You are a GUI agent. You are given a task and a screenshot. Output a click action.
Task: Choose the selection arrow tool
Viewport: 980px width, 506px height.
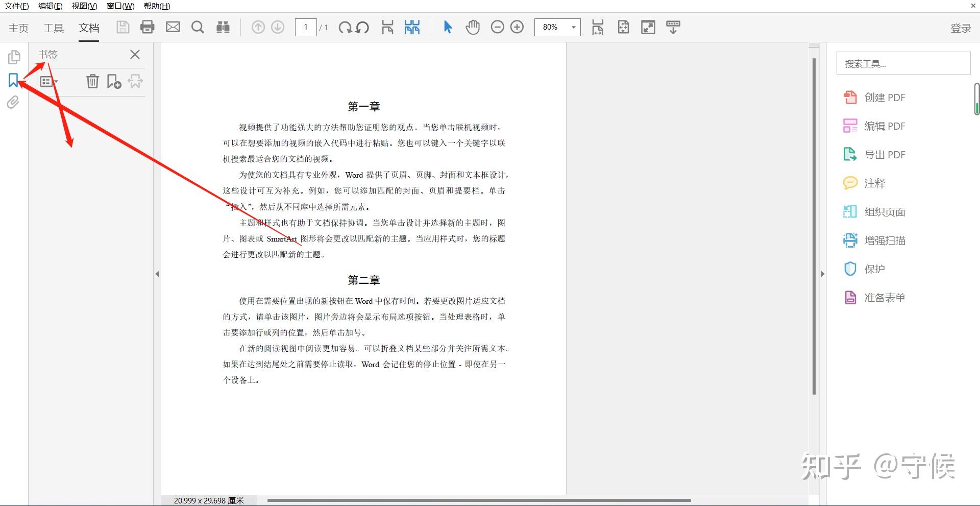click(448, 27)
